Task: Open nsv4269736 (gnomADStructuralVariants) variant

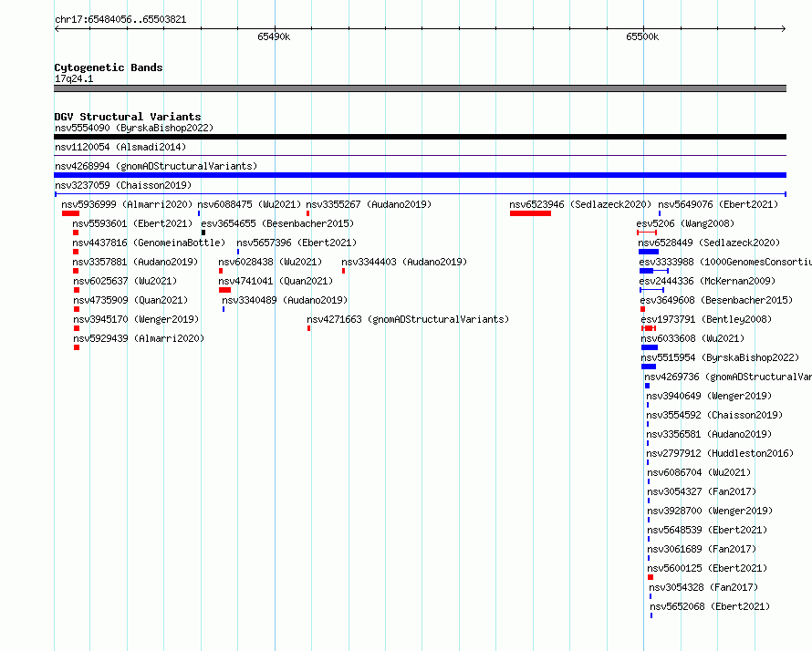Action: (728, 377)
